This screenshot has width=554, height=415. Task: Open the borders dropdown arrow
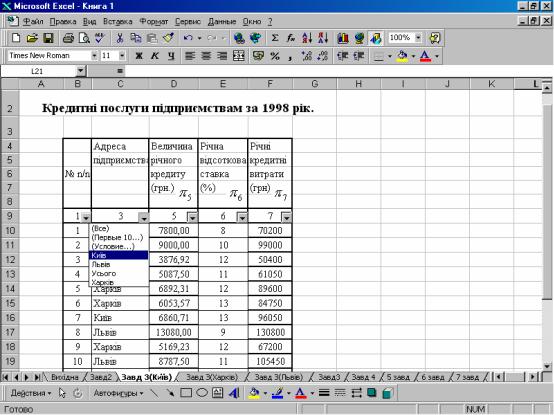coord(390,56)
